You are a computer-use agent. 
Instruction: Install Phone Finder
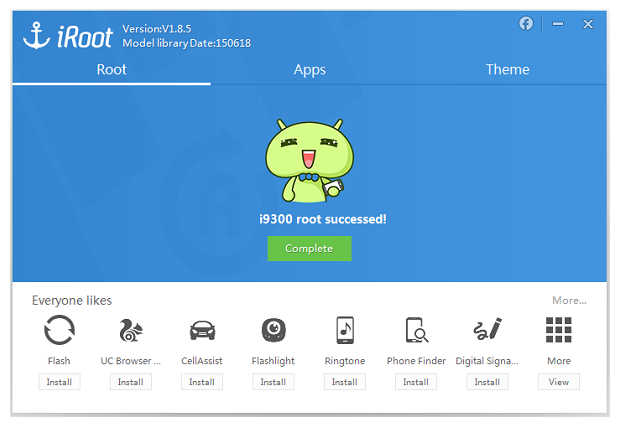pos(416,382)
